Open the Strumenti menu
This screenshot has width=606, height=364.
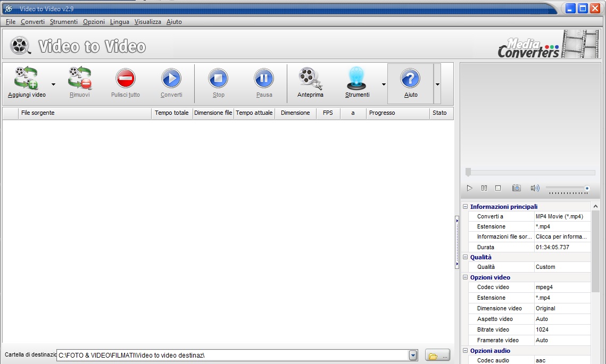64,22
